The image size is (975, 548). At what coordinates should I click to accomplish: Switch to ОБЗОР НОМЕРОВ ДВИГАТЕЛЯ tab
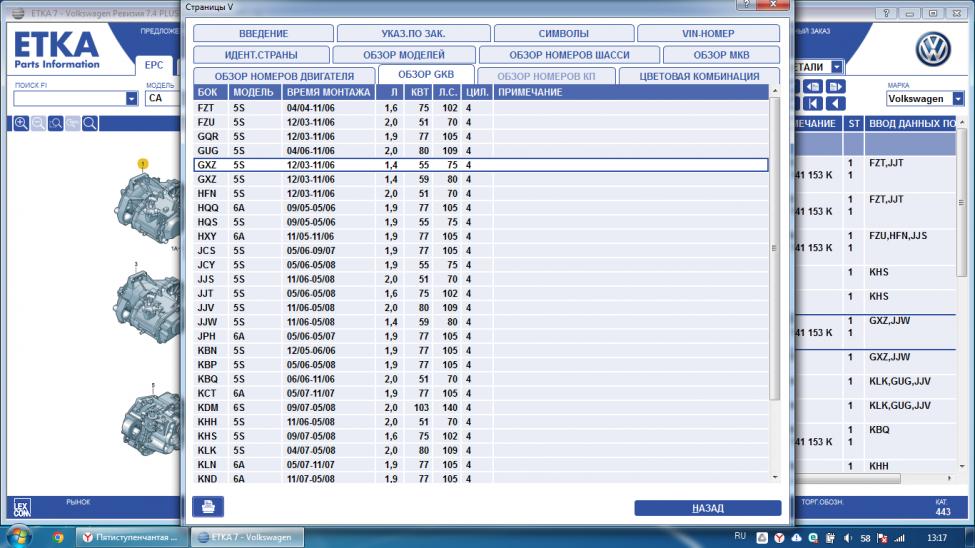click(x=284, y=76)
